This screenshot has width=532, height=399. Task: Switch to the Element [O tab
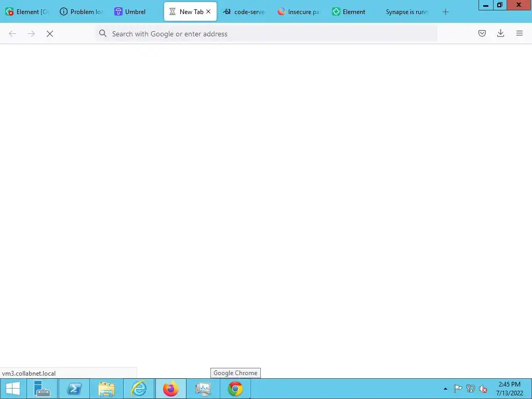coord(28,12)
